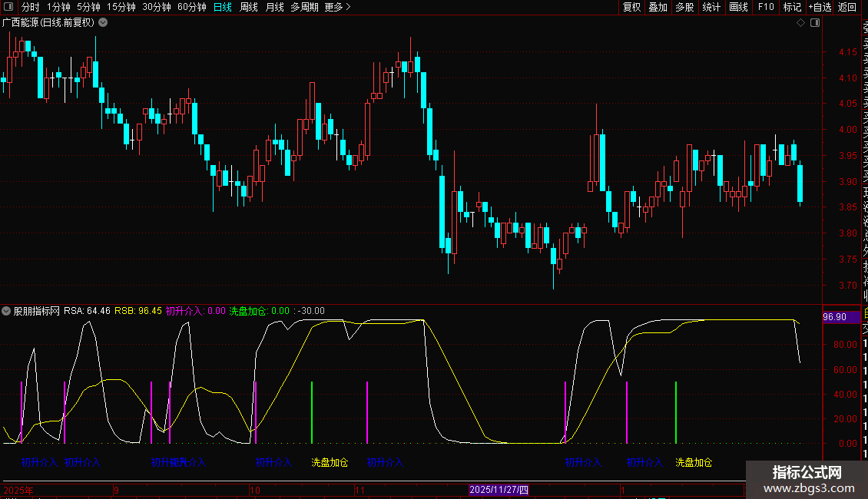Expand the 更多 periods menu
Viewport: 868px width, 499px height.
click(x=337, y=8)
